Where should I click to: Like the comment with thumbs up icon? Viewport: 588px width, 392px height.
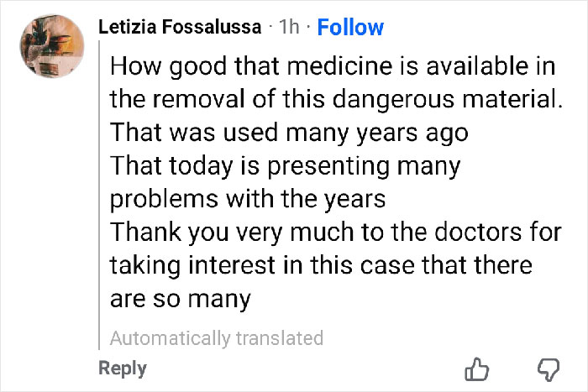(x=476, y=369)
